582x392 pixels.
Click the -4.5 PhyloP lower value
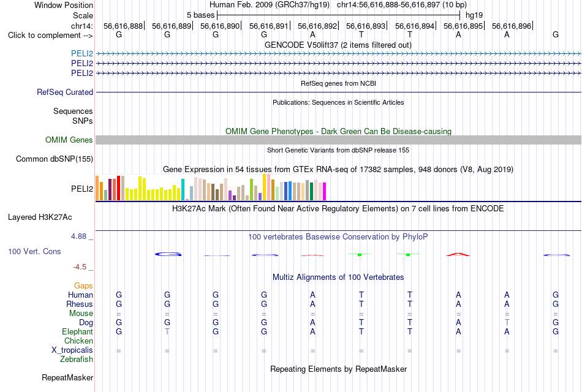click(80, 267)
